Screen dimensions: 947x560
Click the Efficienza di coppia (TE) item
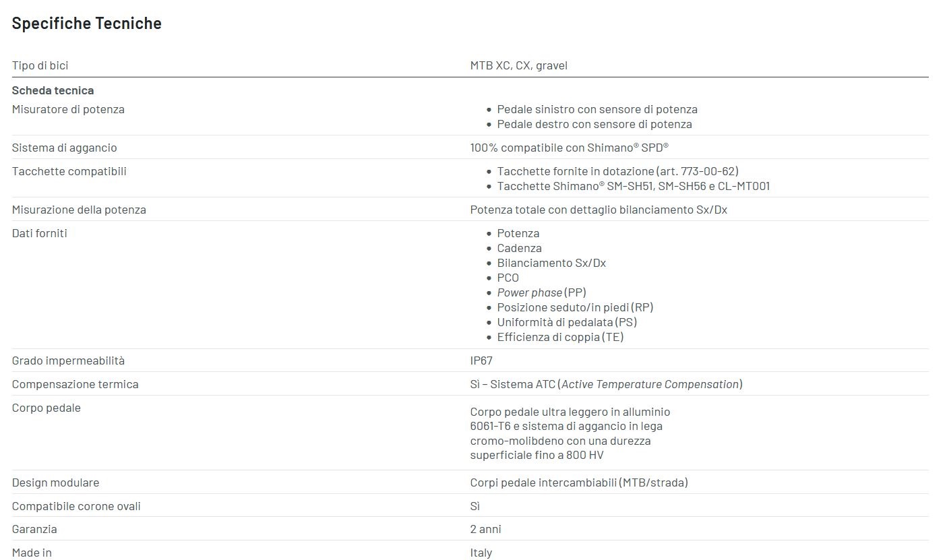[559, 337]
